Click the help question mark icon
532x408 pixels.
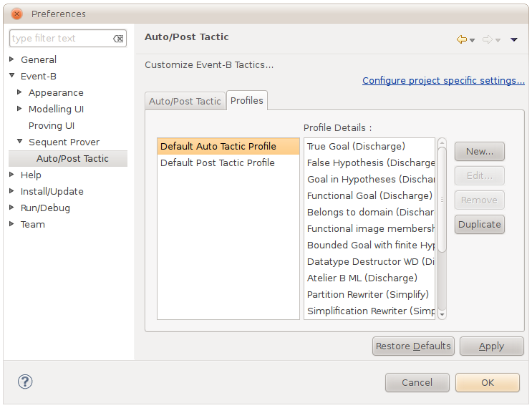(x=25, y=382)
